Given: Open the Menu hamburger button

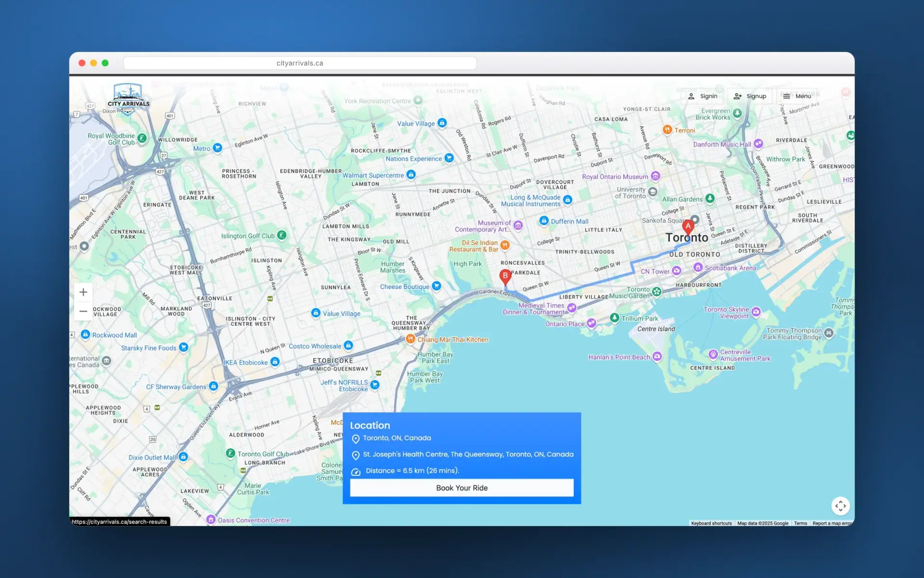Looking at the screenshot, I should (796, 96).
